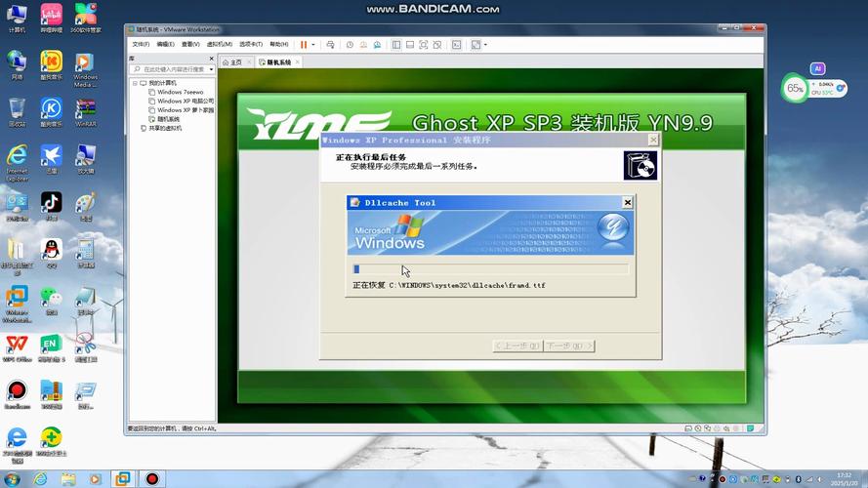
Task: Open the Windows Start button
Action: coord(12,478)
